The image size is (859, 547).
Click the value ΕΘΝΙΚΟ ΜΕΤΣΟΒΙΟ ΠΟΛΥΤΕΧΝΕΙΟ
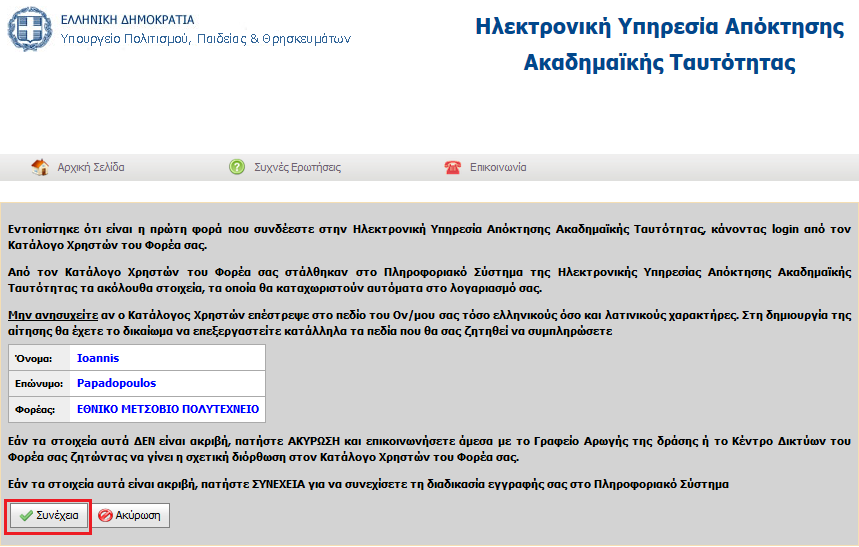[x=168, y=409]
